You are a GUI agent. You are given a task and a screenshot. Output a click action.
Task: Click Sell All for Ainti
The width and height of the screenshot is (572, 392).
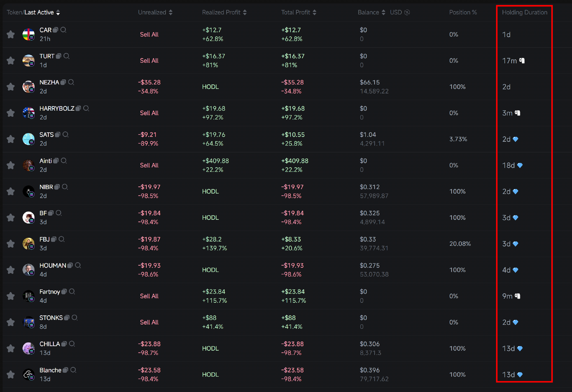pyautogui.click(x=149, y=165)
